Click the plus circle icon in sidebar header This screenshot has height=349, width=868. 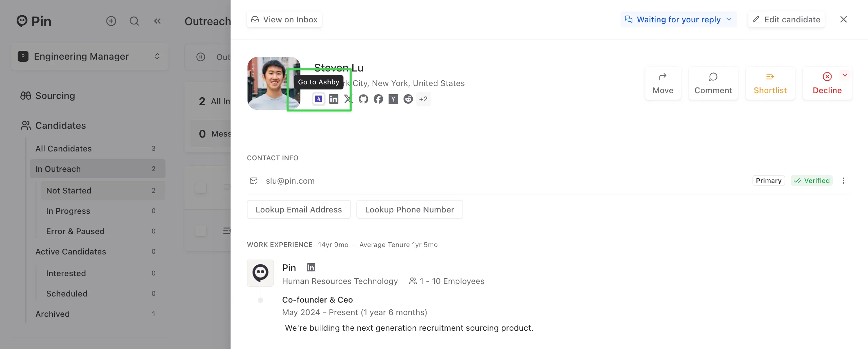(x=111, y=21)
